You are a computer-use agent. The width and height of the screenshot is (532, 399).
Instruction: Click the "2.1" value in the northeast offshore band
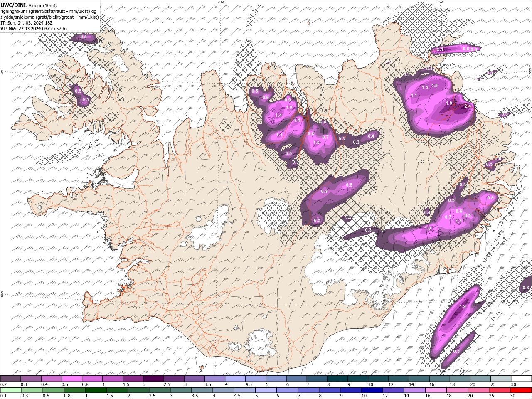441,49
